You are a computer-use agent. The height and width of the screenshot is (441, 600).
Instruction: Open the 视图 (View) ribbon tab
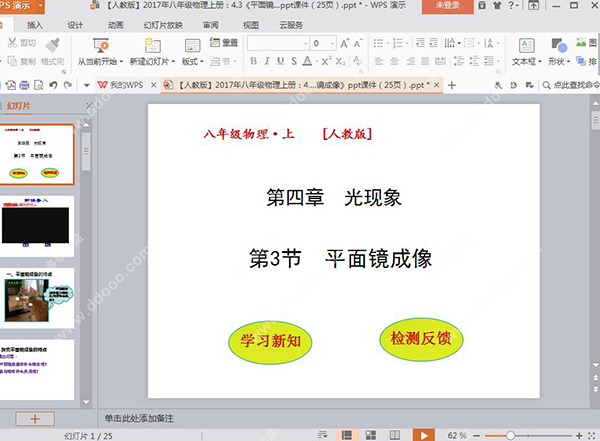point(251,25)
